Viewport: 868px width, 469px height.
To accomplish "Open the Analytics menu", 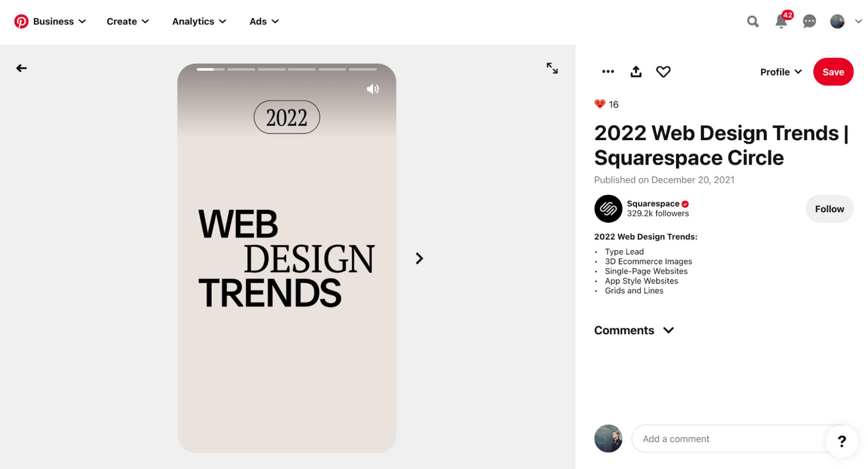I will pyautogui.click(x=199, y=21).
